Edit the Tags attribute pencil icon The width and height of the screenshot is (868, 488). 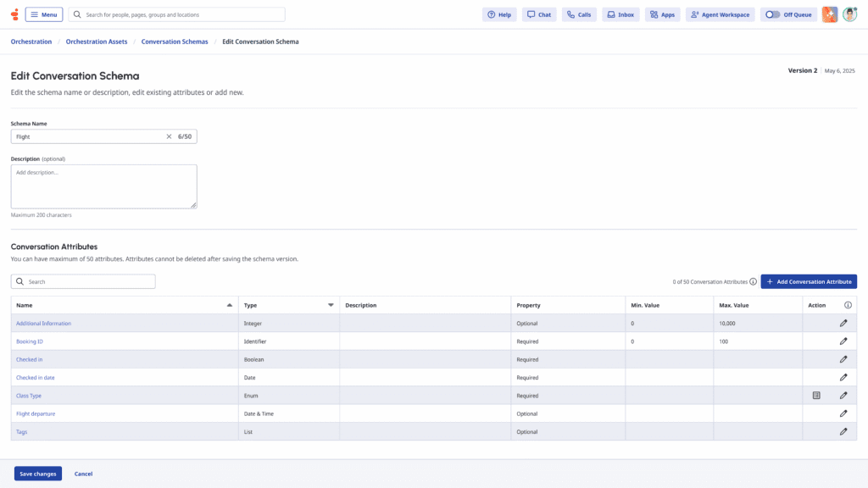click(843, 431)
